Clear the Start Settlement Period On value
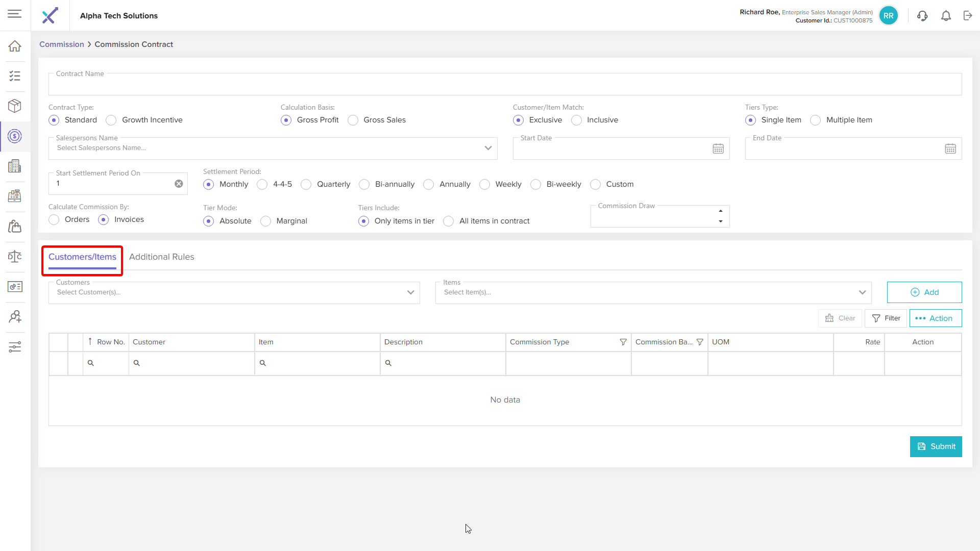Image resolution: width=980 pixels, height=551 pixels. click(x=179, y=184)
